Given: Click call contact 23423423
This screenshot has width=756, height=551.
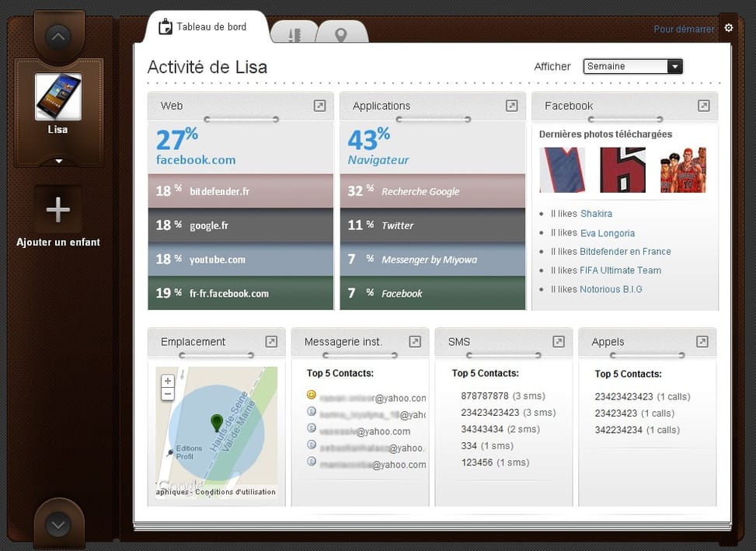Looking at the screenshot, I should [x=635, y=413].
